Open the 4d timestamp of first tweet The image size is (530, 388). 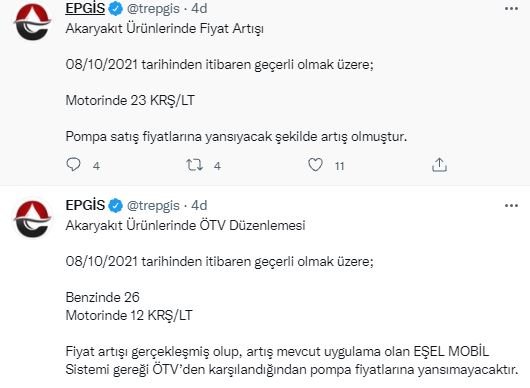(199, 8)
